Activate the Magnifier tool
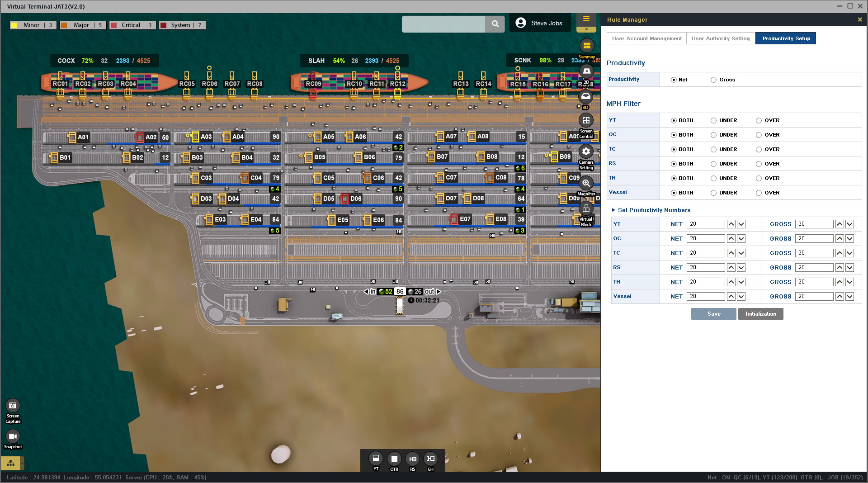868x483 pixels. [x=586, y=183]
